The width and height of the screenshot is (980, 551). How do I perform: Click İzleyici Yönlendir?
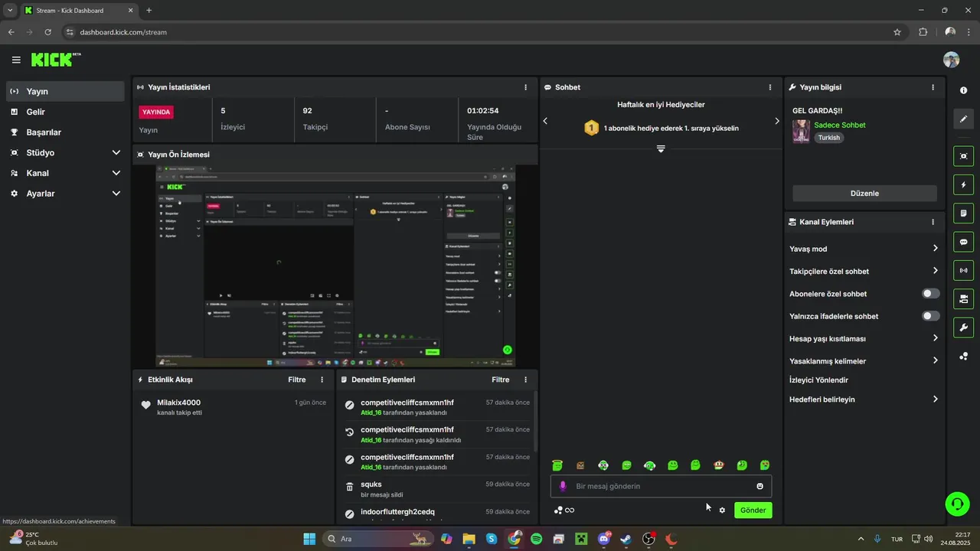tap(818, 380)
